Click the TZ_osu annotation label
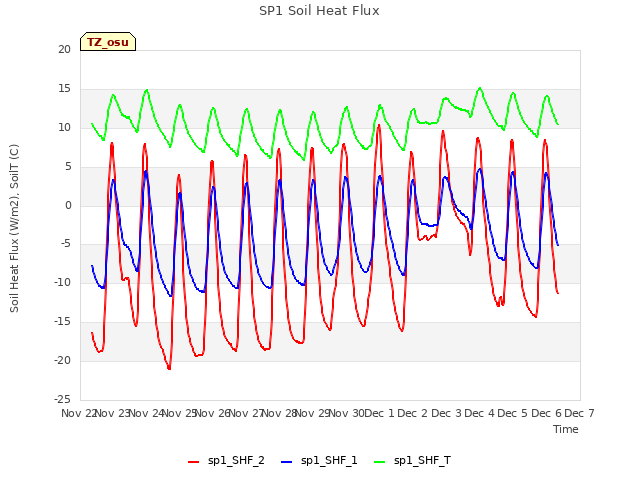The width and height of the screenshot is (640, 480). click(108, 42)
